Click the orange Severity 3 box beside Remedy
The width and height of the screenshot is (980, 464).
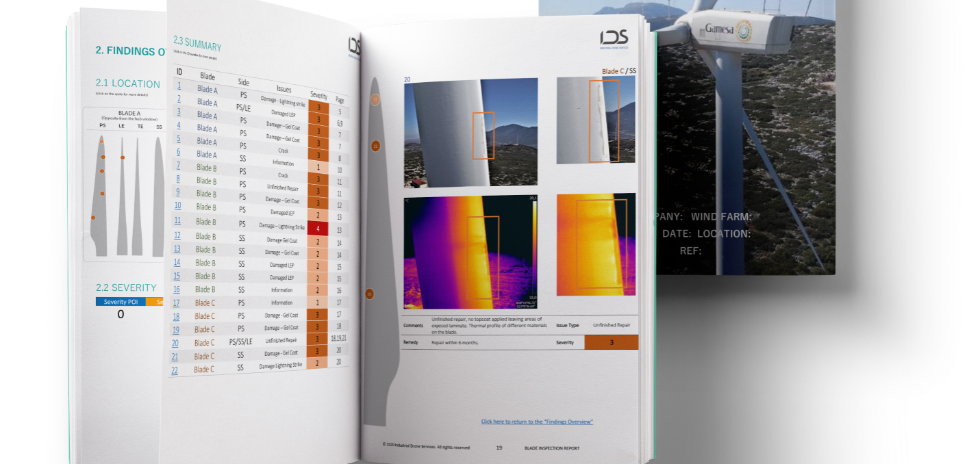click(x=611, y=342)
